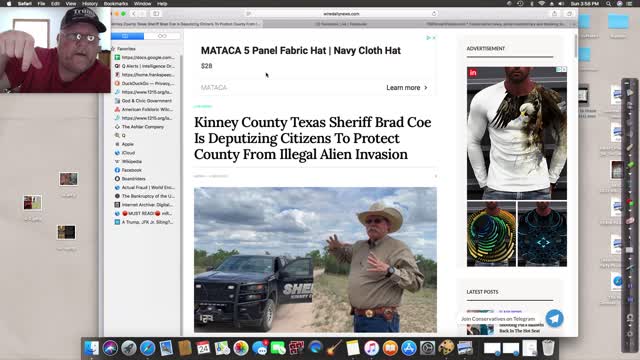Click the page vertical scrollbar

click(x=576, y=46)
